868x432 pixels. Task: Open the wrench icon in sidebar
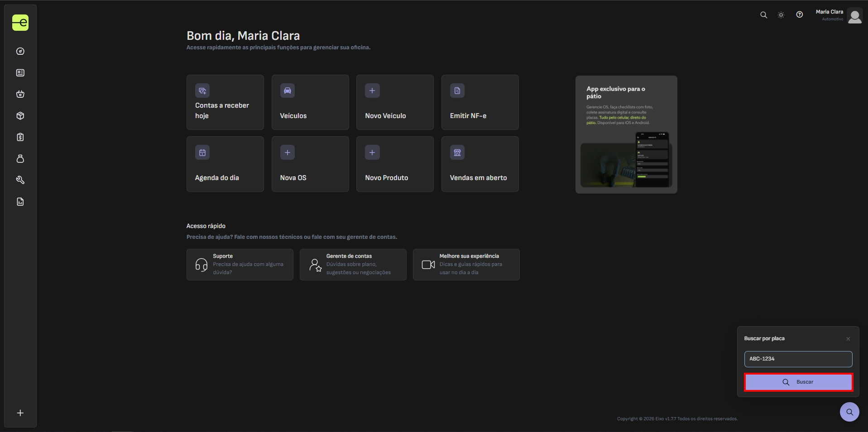(20, 180)
